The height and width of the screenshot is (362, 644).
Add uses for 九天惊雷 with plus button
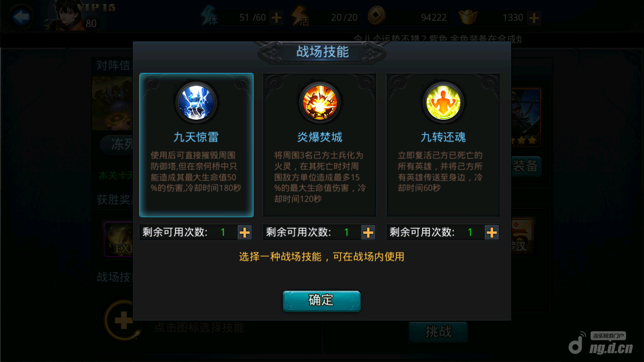coord(245,232)
